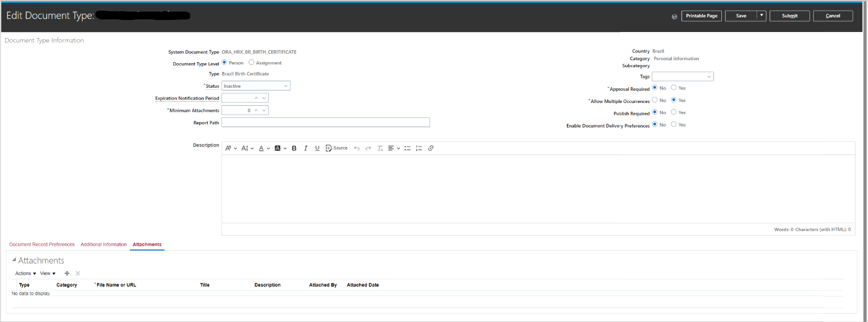Switch to Additional Information tab
868x322 pixels.
coord(103,245)
